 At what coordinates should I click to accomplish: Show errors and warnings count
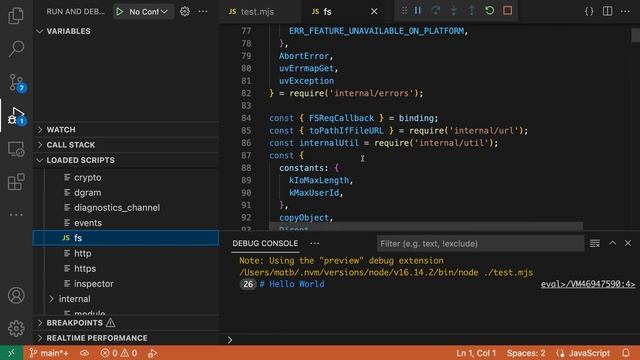[119, 353]
